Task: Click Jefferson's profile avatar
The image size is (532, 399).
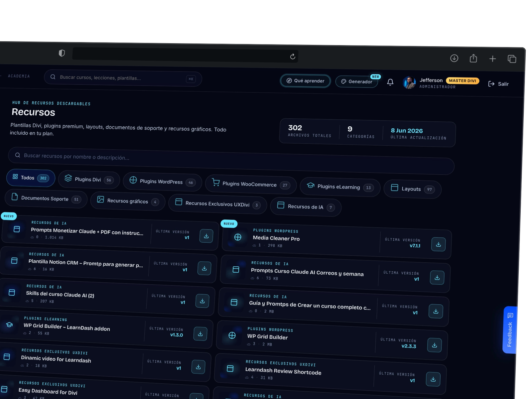Action: tap(409, 82)
